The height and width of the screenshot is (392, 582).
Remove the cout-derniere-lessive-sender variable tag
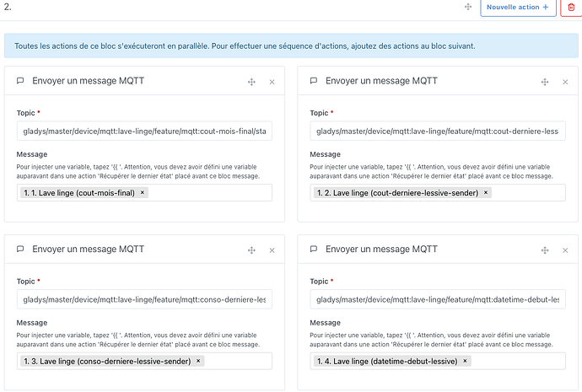[486, 192]
